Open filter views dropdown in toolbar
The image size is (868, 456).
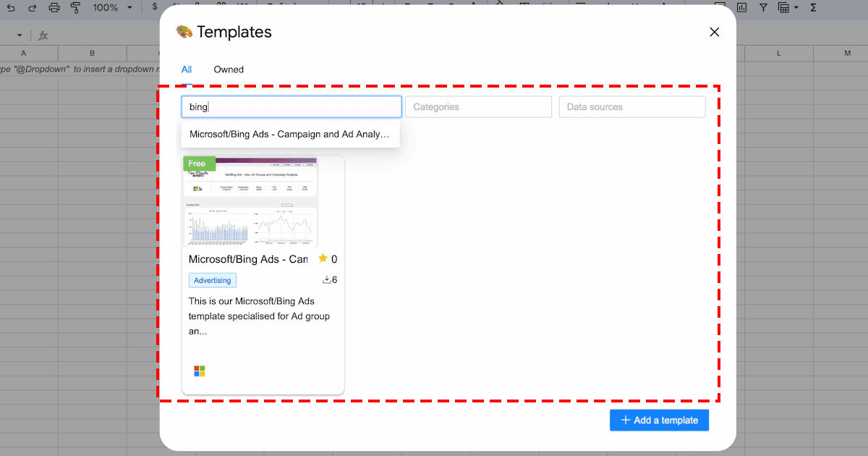[788, 7]
